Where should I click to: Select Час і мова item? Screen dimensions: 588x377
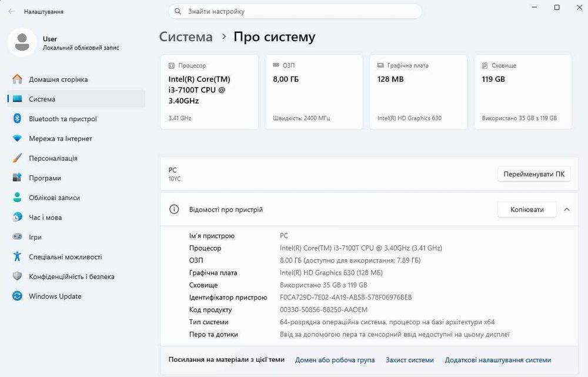[76, 217]
